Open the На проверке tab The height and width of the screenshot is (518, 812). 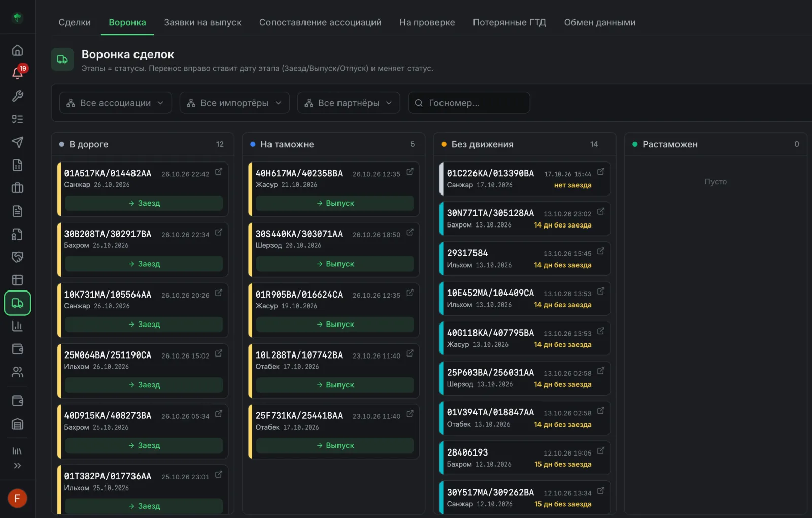point(427,22)
